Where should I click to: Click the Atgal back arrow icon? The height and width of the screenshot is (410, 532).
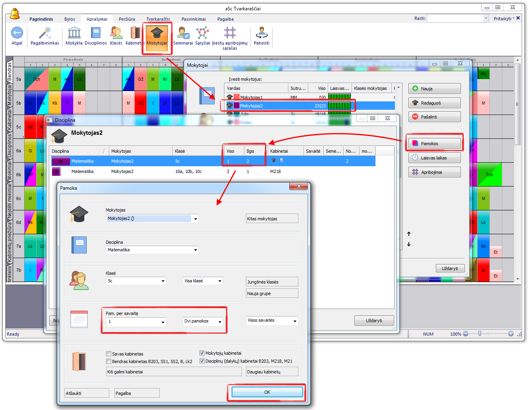pyautogui.click(x=17, y=33)
